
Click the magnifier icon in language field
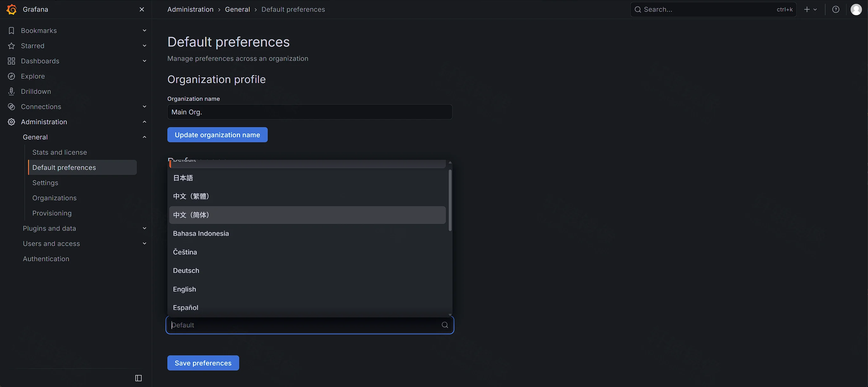tap(445, 325)
